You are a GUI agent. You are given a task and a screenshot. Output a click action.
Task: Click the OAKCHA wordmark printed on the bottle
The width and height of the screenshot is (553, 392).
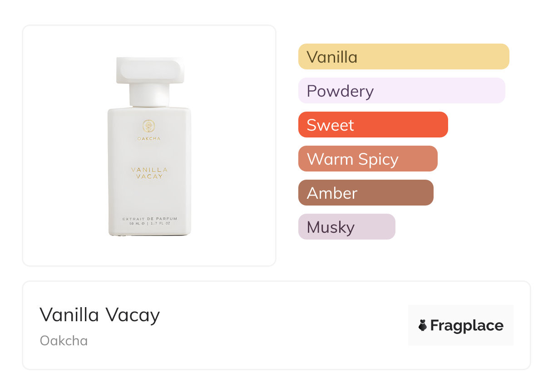tap(149, 139)
